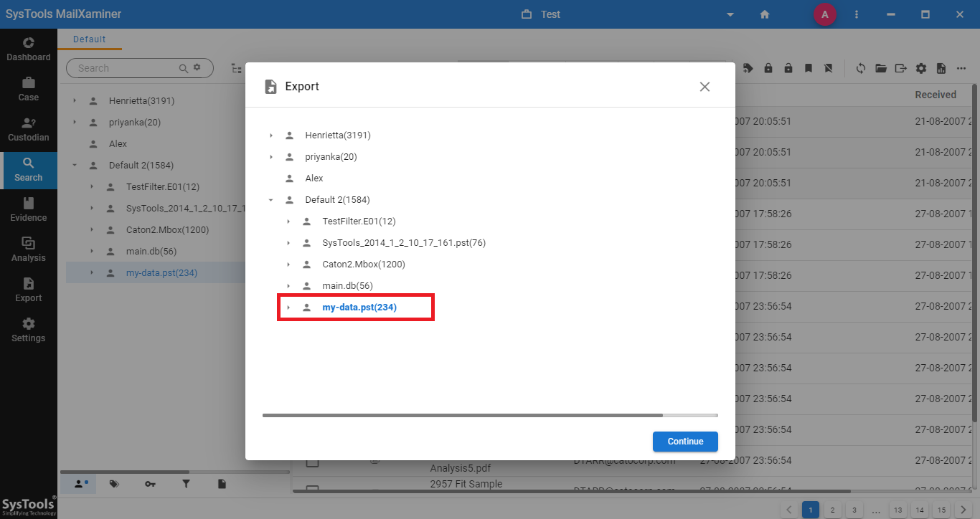The width and height of the screenshot is (980, 519).
Task: Expand TestFilter.E01(12) in the Export dialog
Action: click(288, 222)
